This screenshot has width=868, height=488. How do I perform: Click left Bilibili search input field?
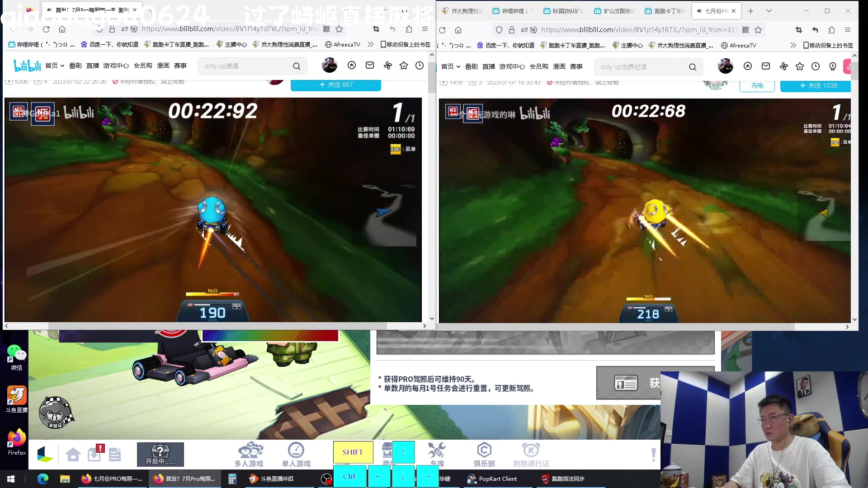[x=246, y=66]
